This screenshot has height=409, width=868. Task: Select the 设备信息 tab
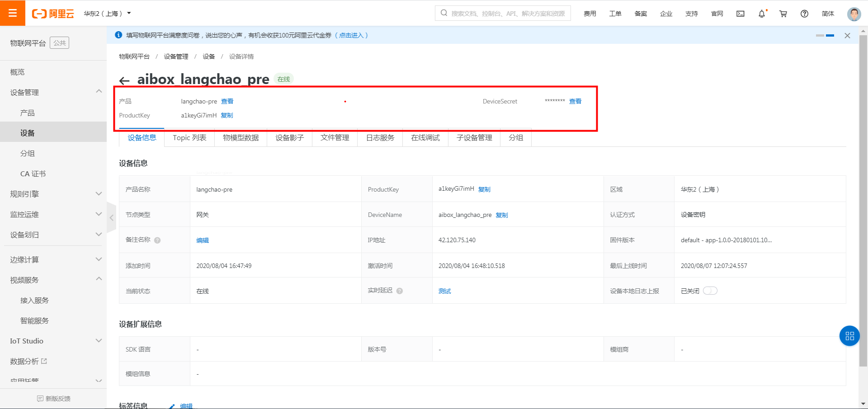(x=142, y=138)
